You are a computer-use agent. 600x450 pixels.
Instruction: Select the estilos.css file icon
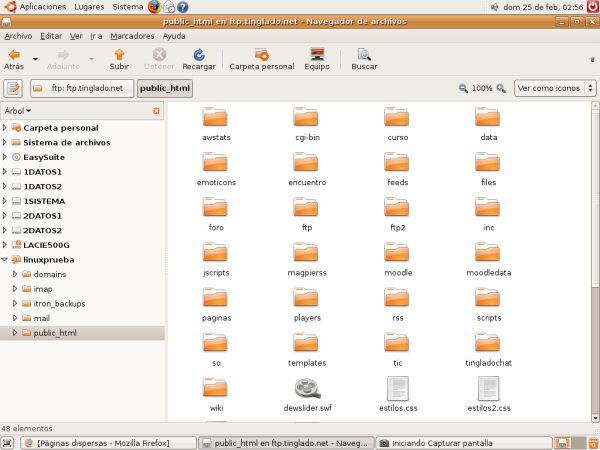click(398, 388)
